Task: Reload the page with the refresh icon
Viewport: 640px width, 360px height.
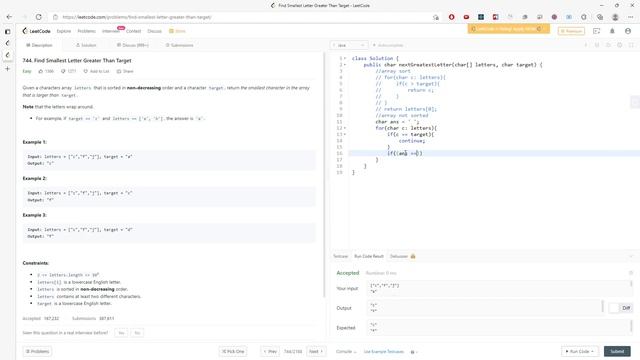Action: [x=39, y=17]
